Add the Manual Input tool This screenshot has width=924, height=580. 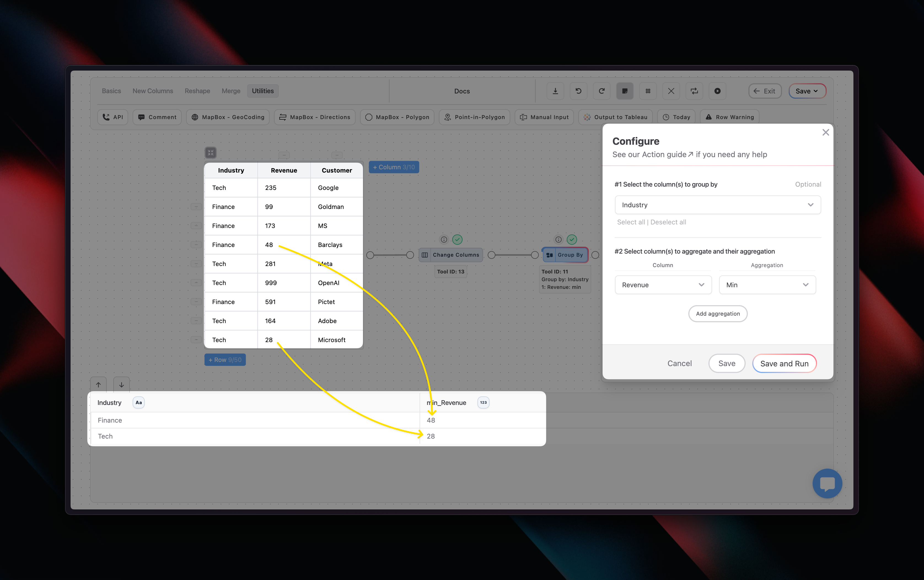tap(544, 117)
